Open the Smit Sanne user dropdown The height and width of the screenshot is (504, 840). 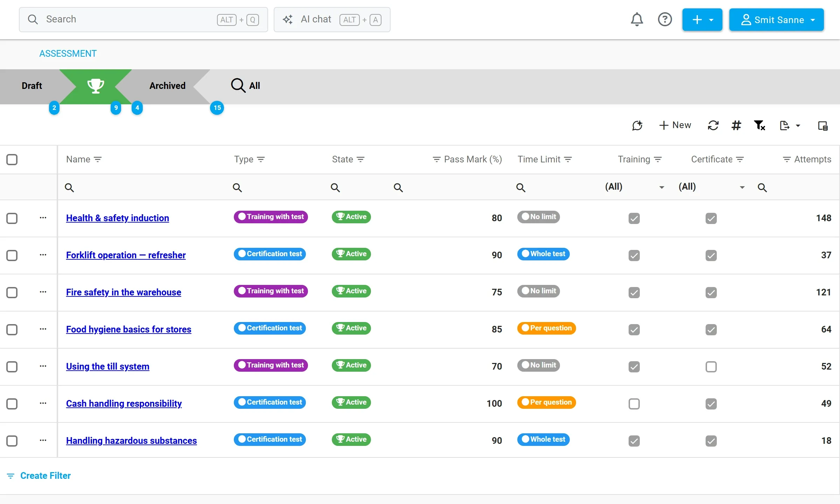[776, 20]
